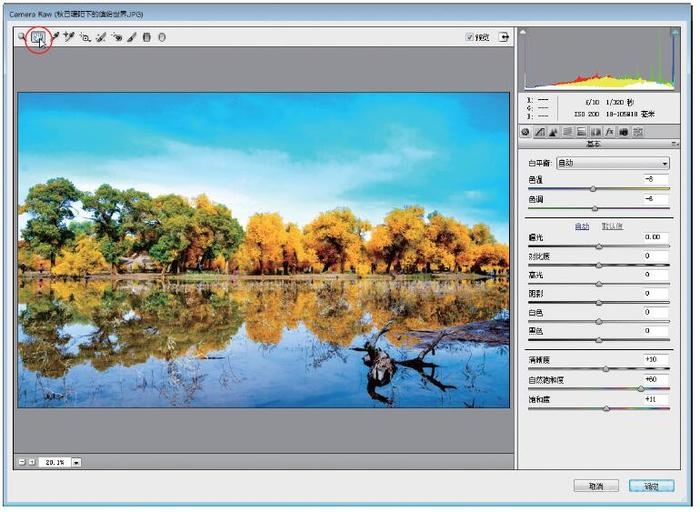
Task: Rotate image 90° clockwise
Action: point(161,37)
